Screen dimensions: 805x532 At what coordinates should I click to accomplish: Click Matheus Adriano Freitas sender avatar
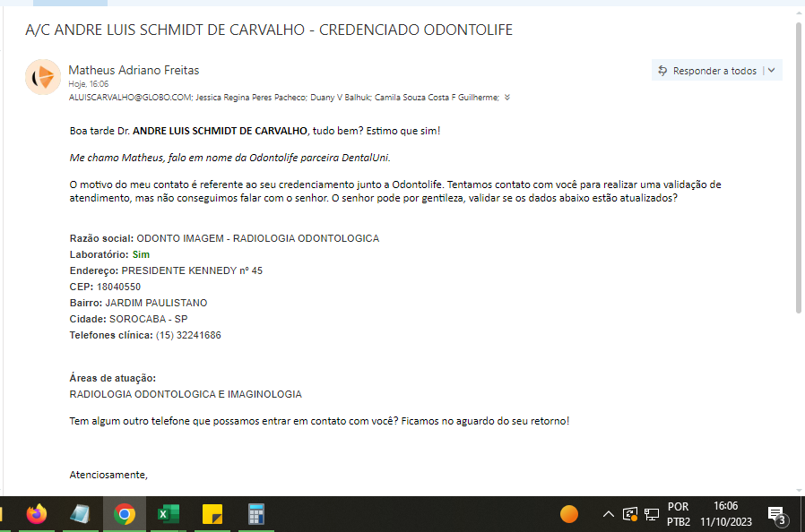pos(43,77)
